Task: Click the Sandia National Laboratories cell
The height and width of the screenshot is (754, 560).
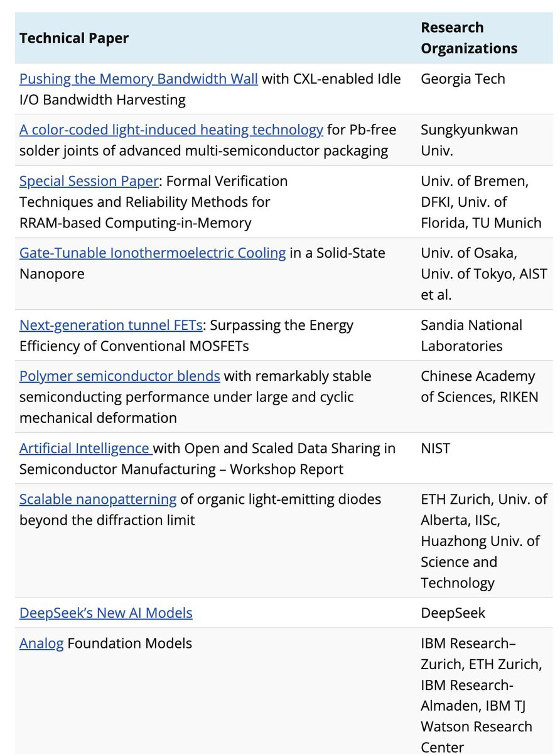Action: point(471,336)
